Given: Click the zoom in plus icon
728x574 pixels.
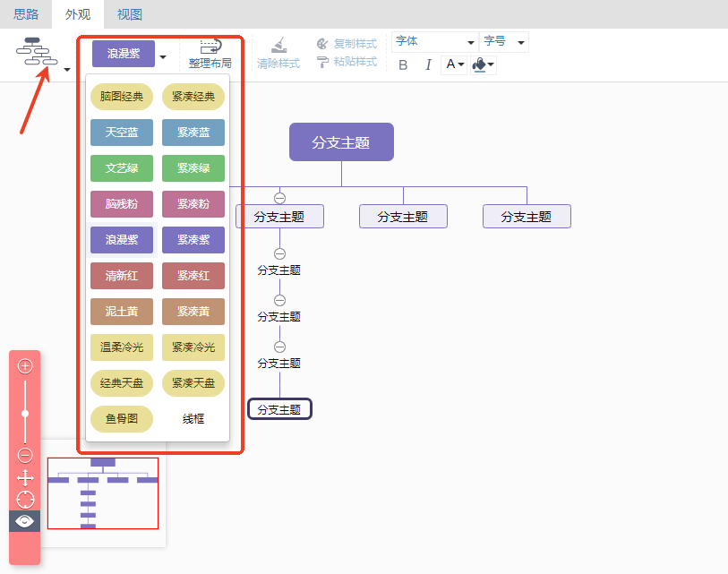Looking at the screenshot, I should point(25,366).
